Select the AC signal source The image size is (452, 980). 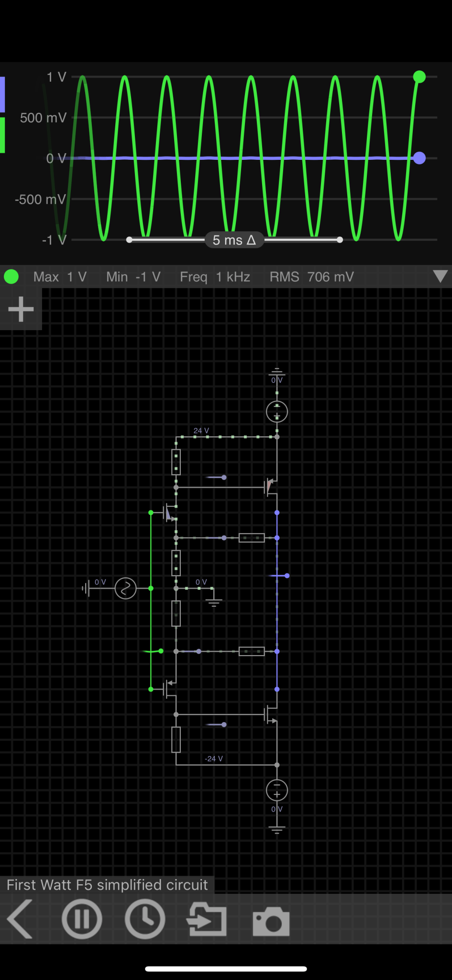point(126,588)
